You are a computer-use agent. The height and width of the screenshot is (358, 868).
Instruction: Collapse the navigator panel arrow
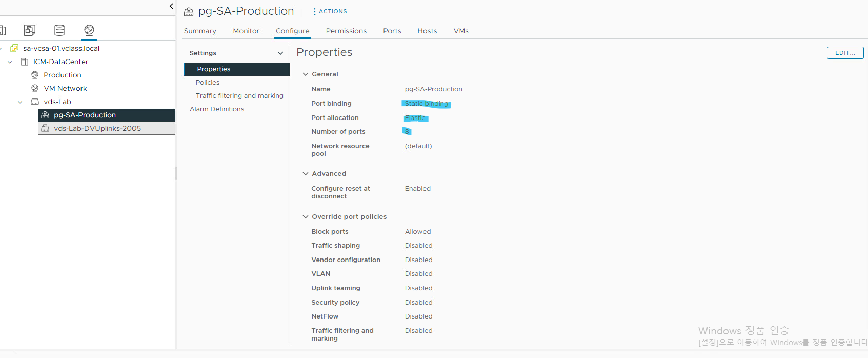(x=171, y=6)
